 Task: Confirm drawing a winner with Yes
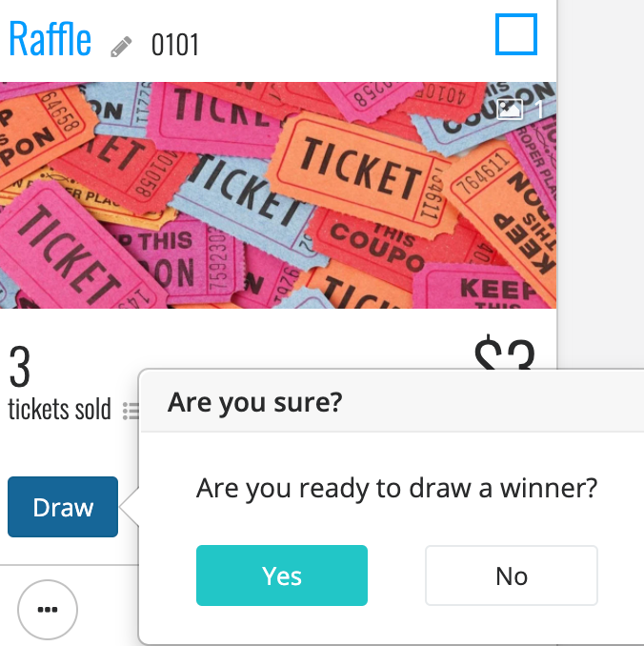pos(282,575)
